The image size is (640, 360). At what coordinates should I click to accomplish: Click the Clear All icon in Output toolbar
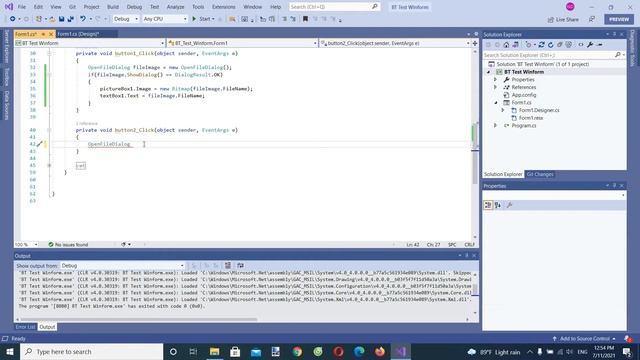[x=228, y=266]
